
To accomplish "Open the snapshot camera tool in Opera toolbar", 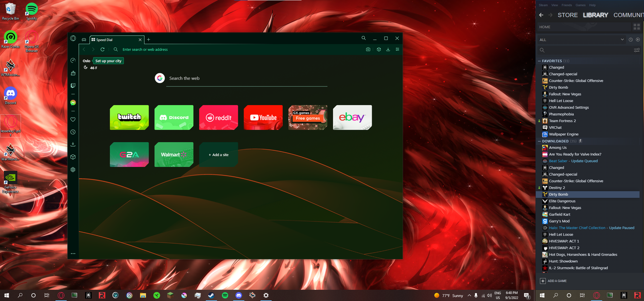I will [x=368, y=49].
